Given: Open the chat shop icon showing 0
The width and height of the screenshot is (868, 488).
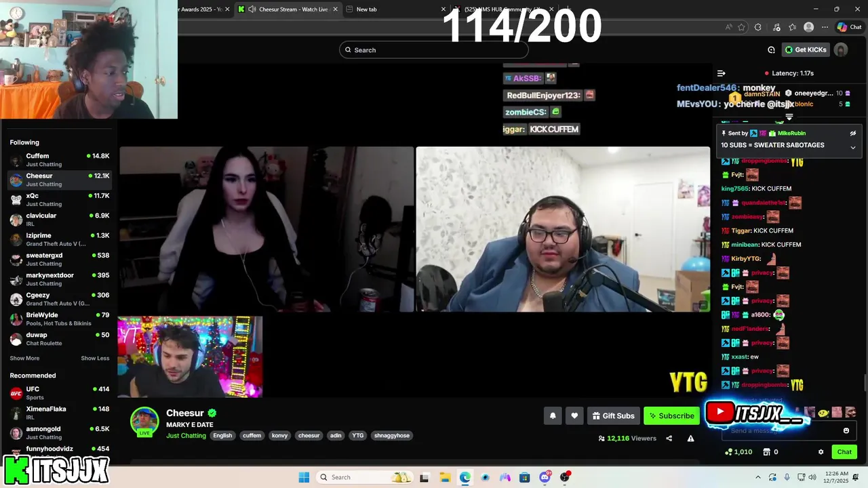Looking at the screenshot, I should (x=770, y=452).
